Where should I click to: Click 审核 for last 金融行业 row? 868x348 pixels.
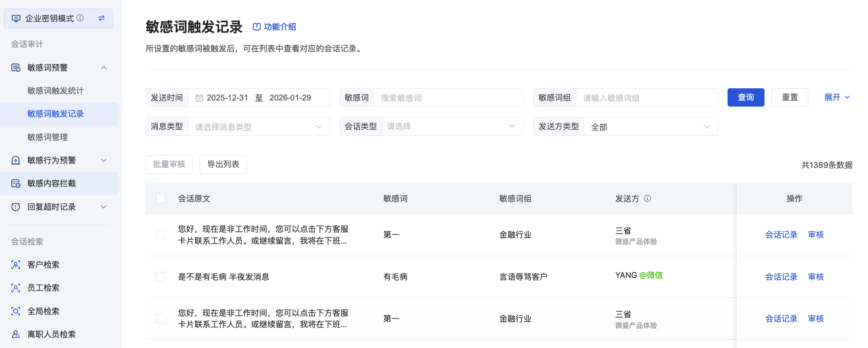[x=816, y=318]
